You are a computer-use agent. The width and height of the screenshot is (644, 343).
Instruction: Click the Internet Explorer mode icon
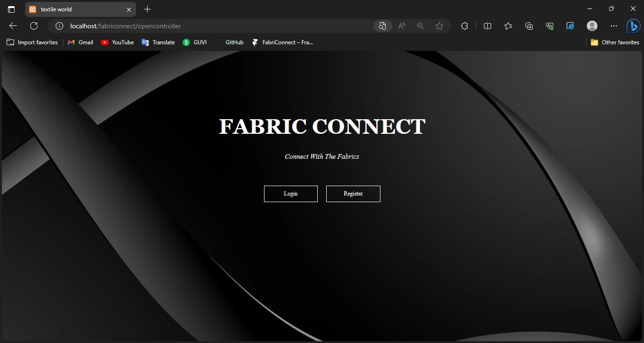570,26
